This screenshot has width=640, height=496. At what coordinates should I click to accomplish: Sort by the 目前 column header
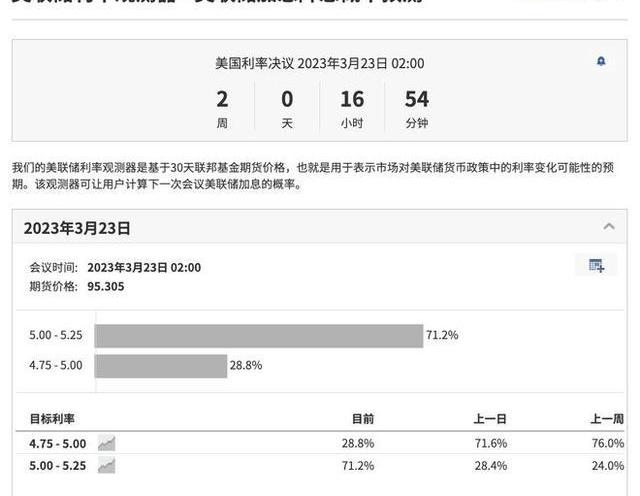[x=363, y=418]
